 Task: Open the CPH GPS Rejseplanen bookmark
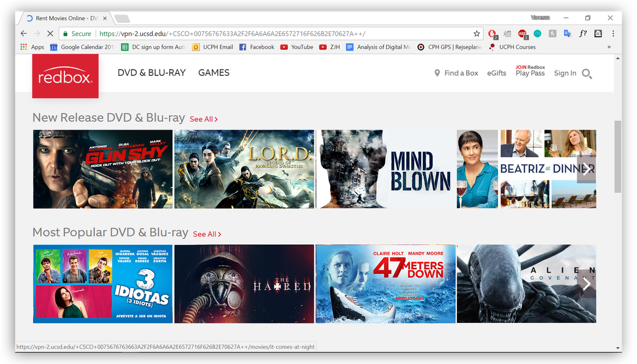[x=450, y=47]
